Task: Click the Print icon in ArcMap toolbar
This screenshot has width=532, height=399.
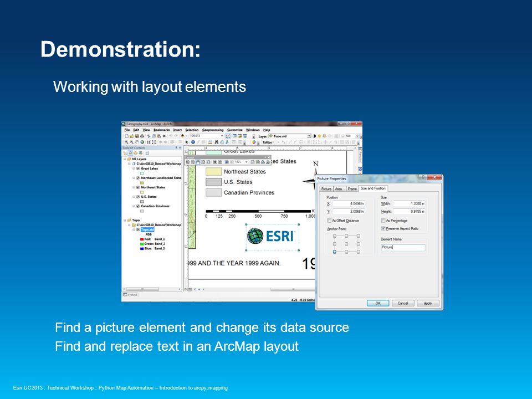Action: tap(142, 136)
